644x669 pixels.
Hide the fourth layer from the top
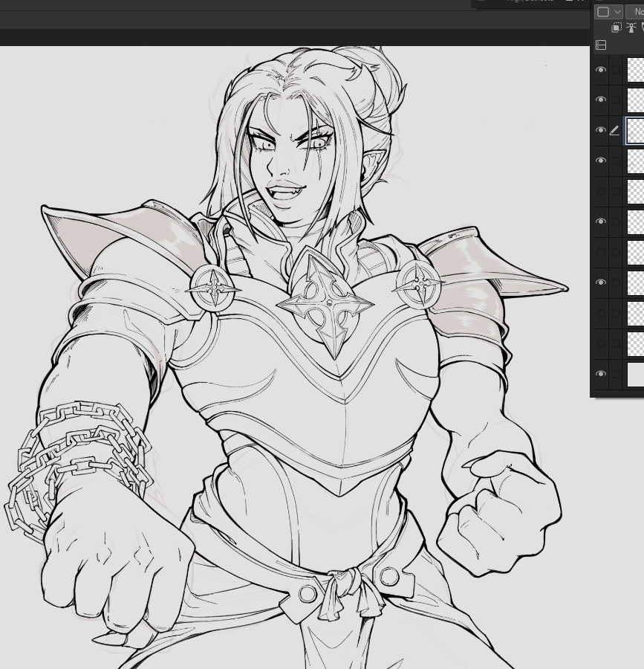tap(601, 161)
